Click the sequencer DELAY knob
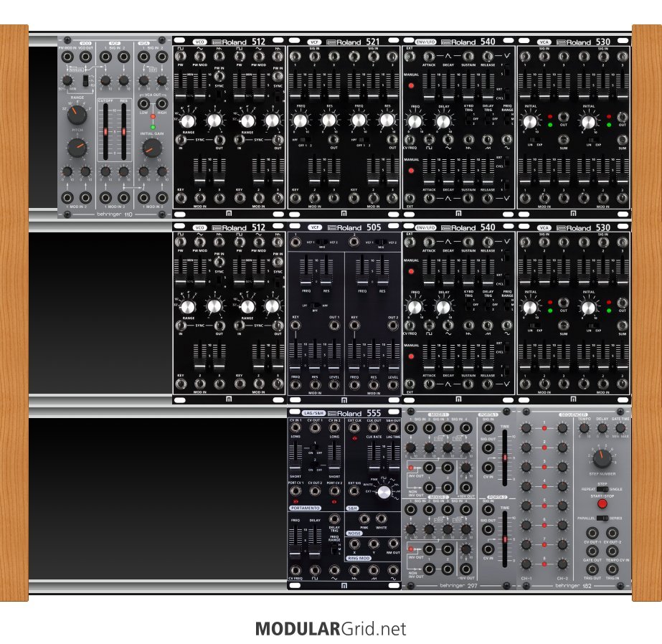 pos(602,428)
